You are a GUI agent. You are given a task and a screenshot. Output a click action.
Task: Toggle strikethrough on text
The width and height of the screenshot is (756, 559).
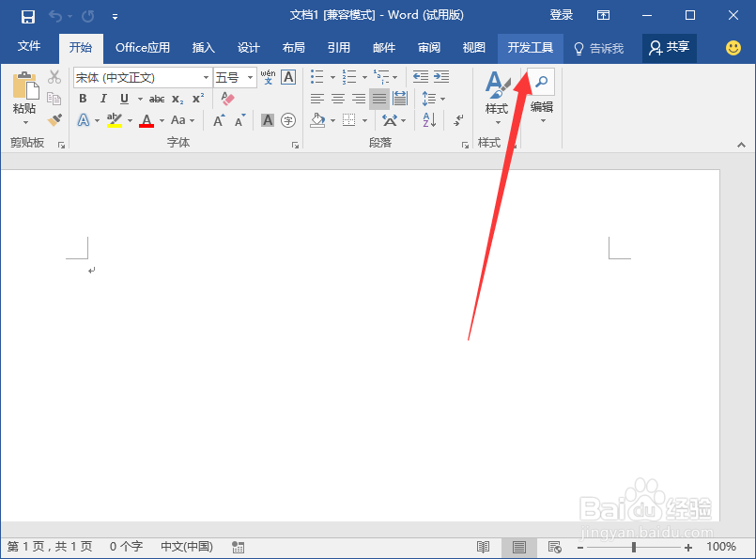pyautogui.click(x=158, y=98)
